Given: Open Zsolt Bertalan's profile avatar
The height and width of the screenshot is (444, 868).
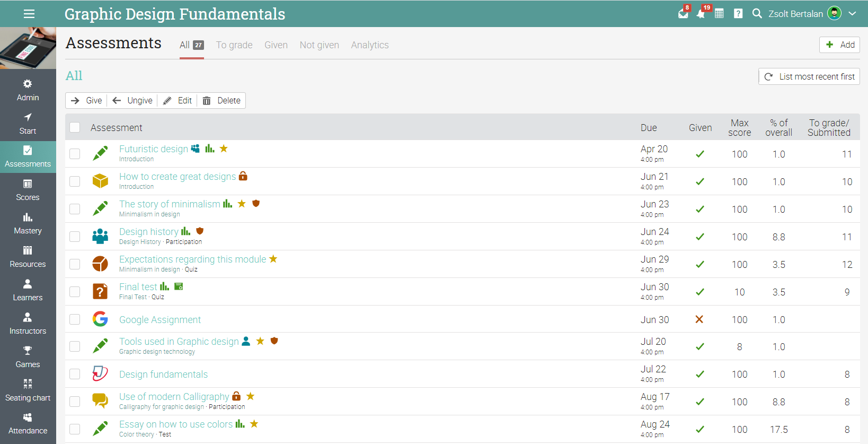Looking at the screenshot, I should tap(834, 13).
